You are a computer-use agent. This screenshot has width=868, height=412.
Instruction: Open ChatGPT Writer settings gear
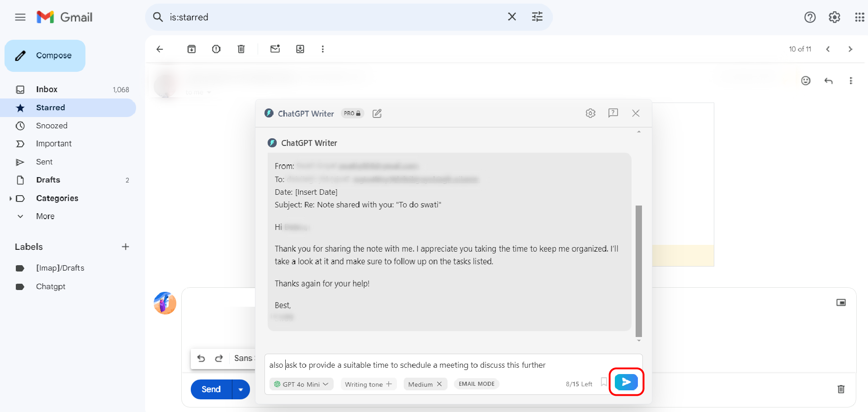tap(590, 113)
